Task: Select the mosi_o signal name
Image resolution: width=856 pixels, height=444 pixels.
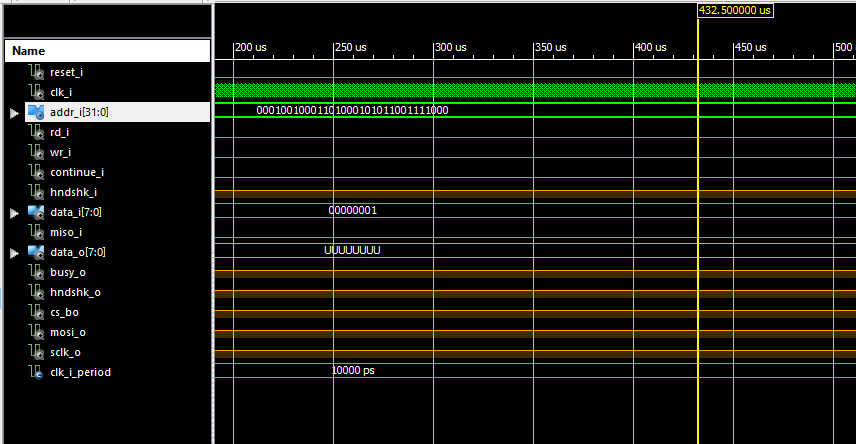Action: point(68,332)
